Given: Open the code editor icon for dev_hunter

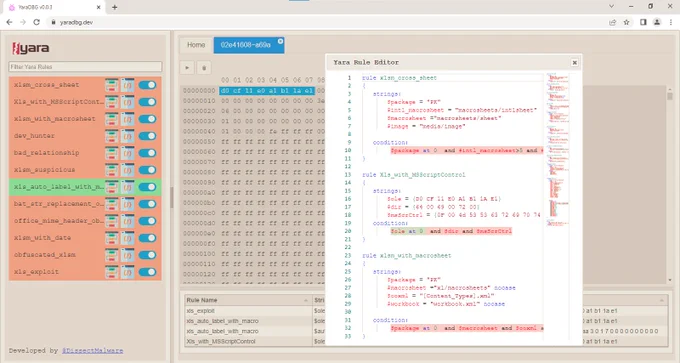Looking at the screenshot, I should click(128, 136).
